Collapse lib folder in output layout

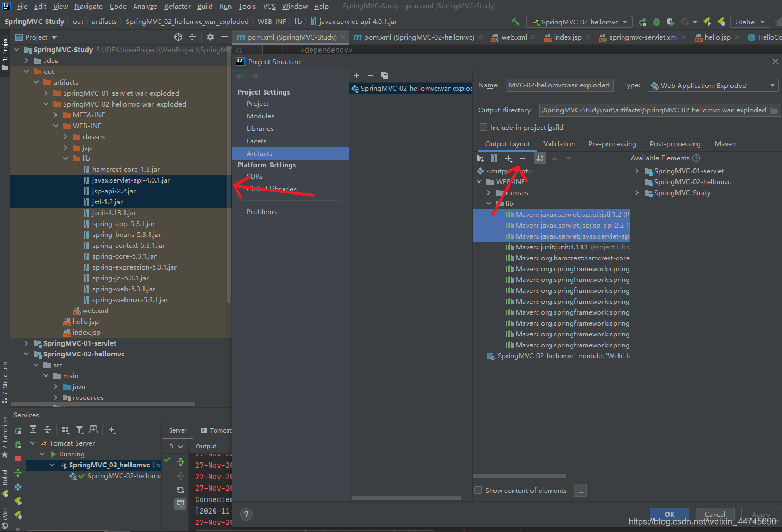pos(489,204)
